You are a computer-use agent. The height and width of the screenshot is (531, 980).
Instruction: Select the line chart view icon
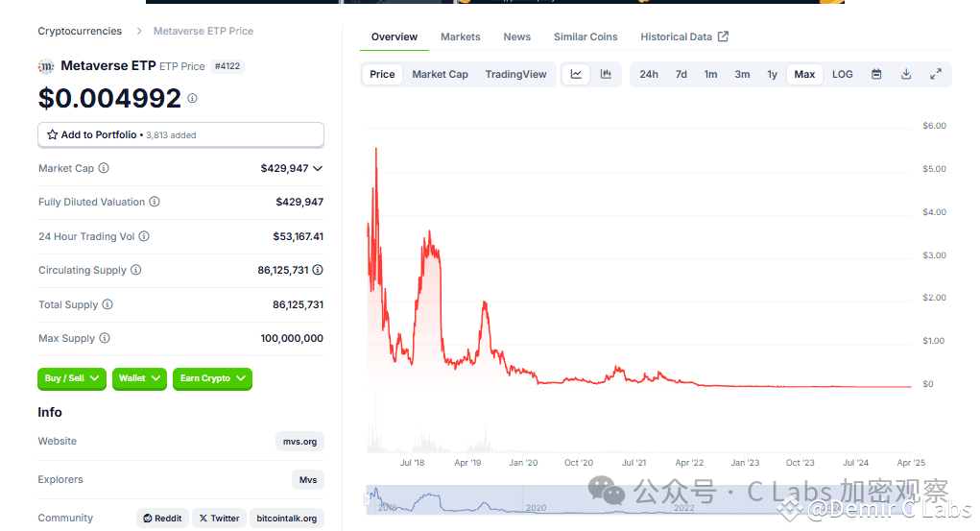[576, 74]
